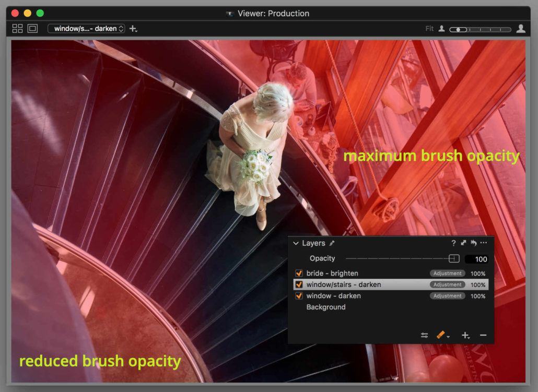Uncheck the window - darken layer

(298, 295)
